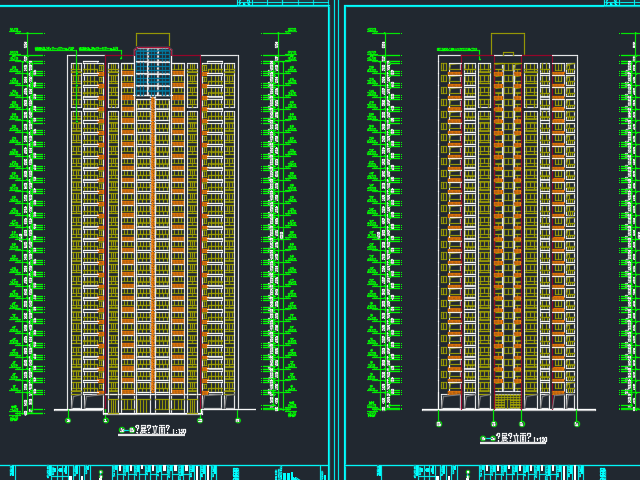Click the green elevation dimensions at far left
Screen dimensions: 640x480
click(x=24, y=230)
